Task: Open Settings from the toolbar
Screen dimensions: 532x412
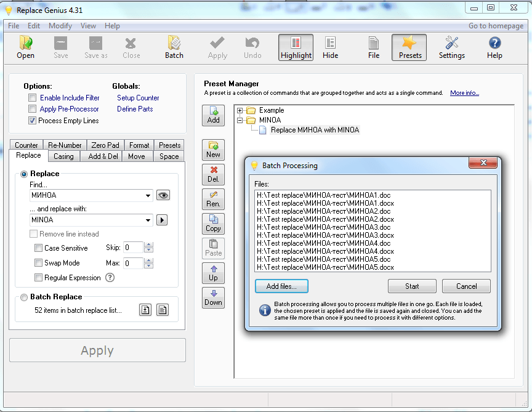Action: pyautogui.click(x=451, y=47)
